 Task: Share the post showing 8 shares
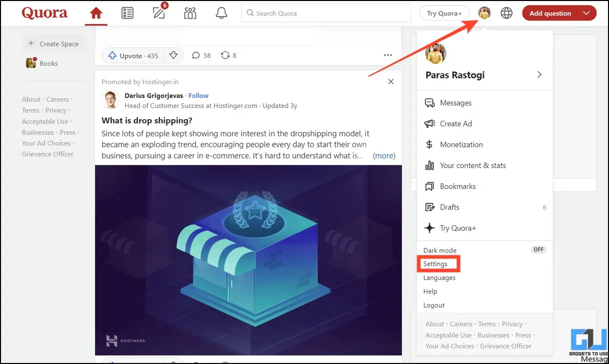coord(229,55)
